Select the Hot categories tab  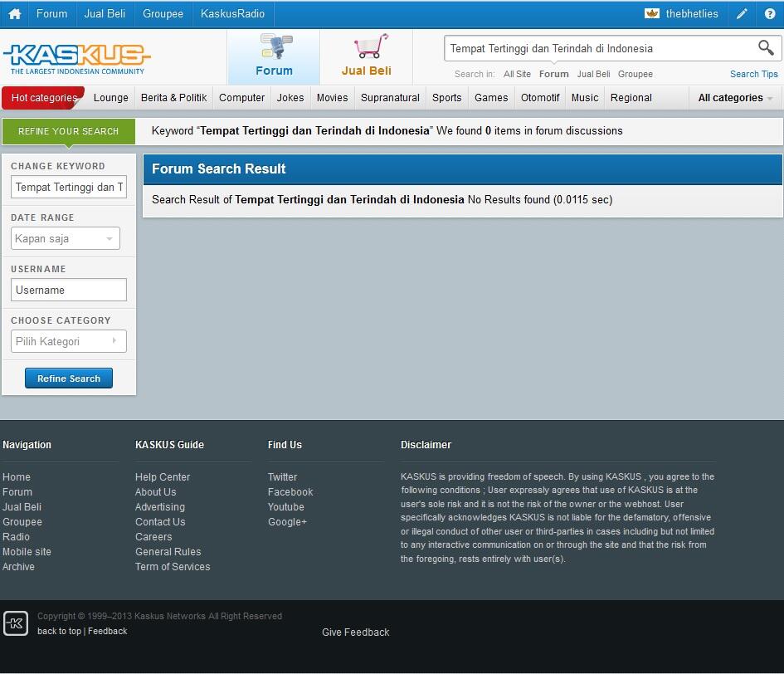pos(44,98)
